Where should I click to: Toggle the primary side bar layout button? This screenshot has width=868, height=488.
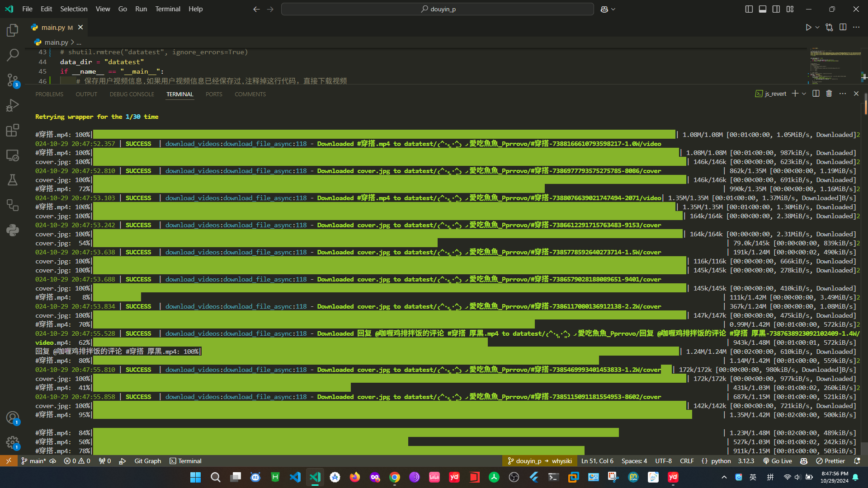[x=749, y=9]
